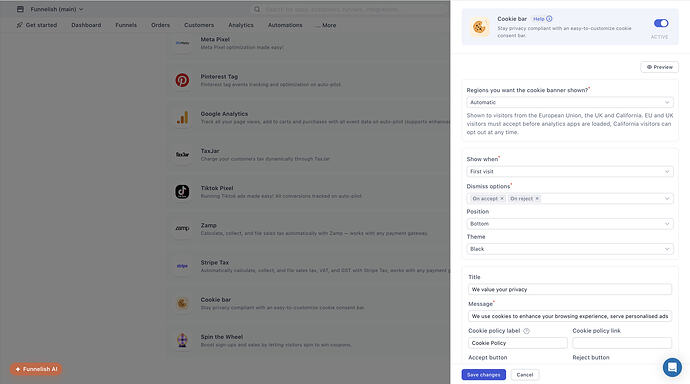Screen dimensions: 690x384
Task: Click the Title input field
Action: (x=570, y=289)
